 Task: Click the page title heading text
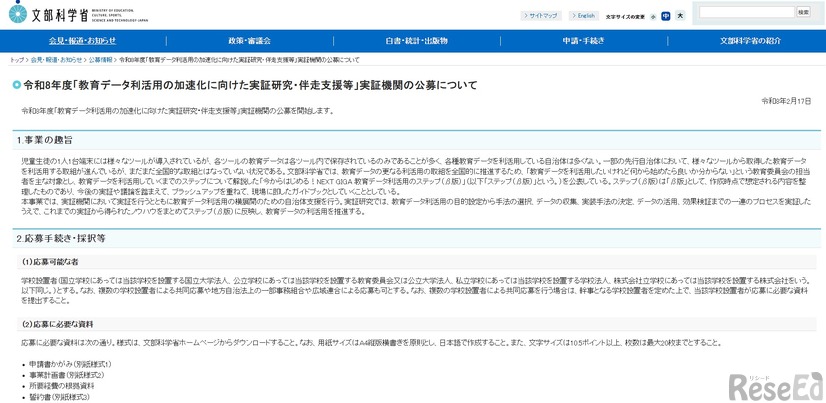tap(250, 85)
